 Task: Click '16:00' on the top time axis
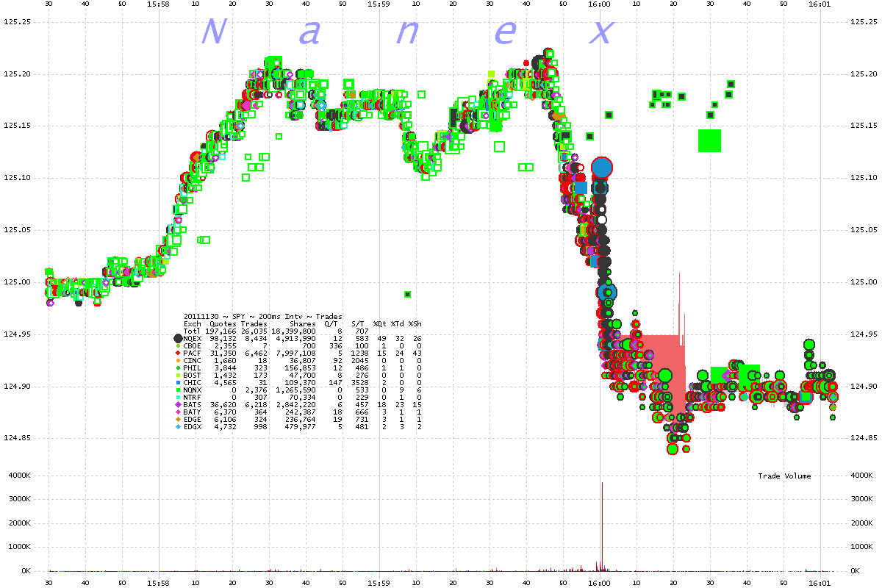599,4
